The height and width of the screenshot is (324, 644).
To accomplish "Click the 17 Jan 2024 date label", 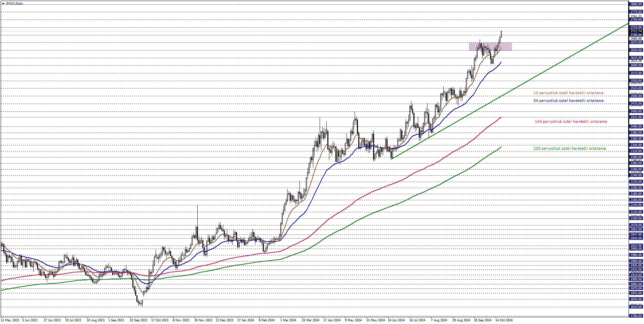I will [246, 320].
